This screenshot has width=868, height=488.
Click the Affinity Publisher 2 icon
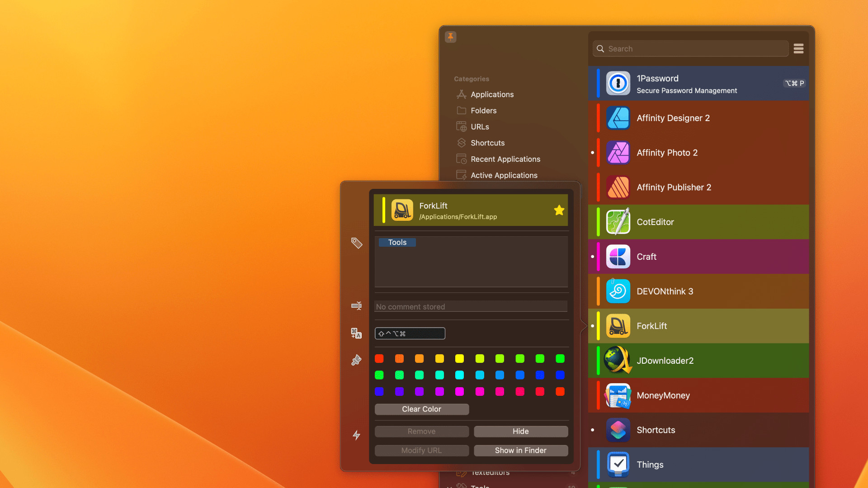(x=618, y=187)
